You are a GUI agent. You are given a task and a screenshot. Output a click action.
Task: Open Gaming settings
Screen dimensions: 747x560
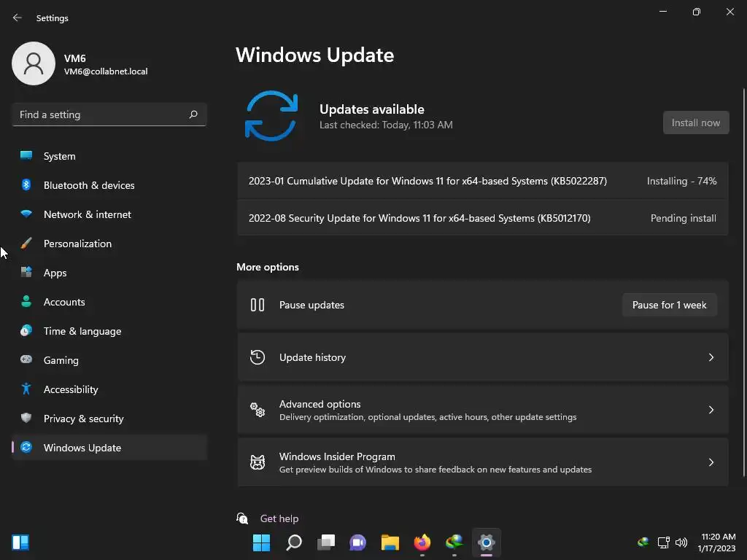tap(109, 359)
